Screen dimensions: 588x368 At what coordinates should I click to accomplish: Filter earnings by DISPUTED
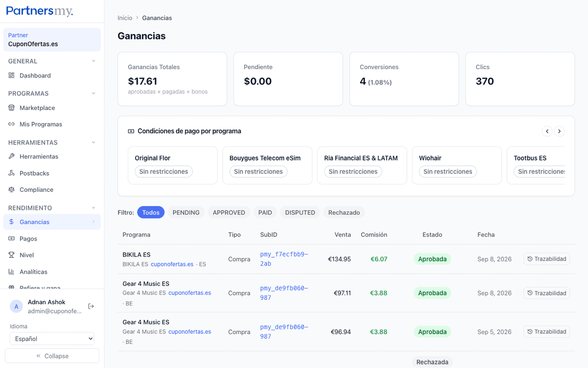[x=300, y=212]
